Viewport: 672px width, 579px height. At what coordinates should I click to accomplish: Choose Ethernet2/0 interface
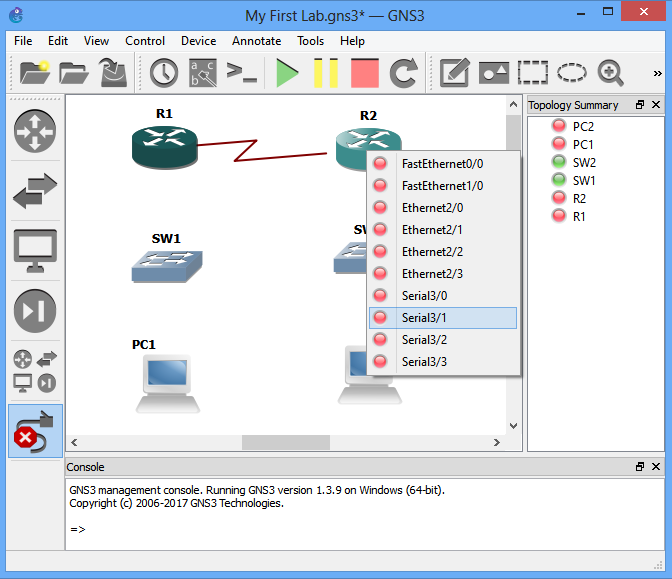click(443, 208)
